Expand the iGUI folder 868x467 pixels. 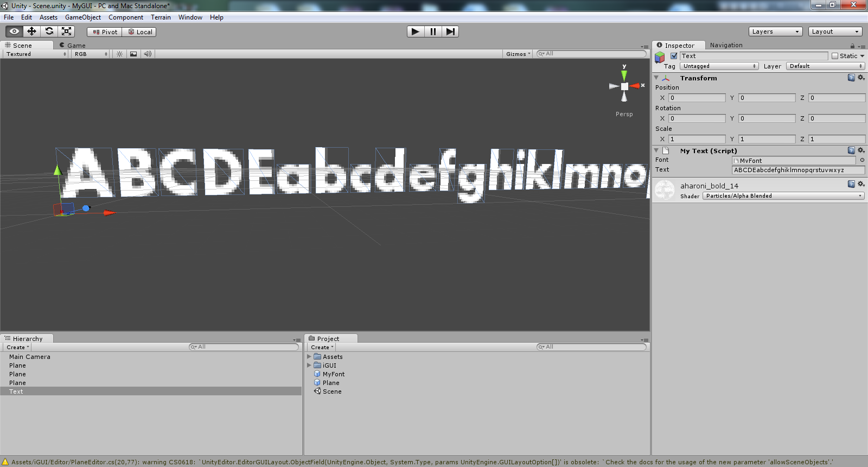309,365
